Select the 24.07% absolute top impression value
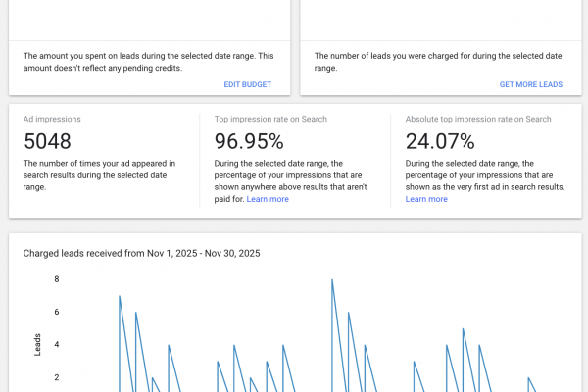 point(440,141)
